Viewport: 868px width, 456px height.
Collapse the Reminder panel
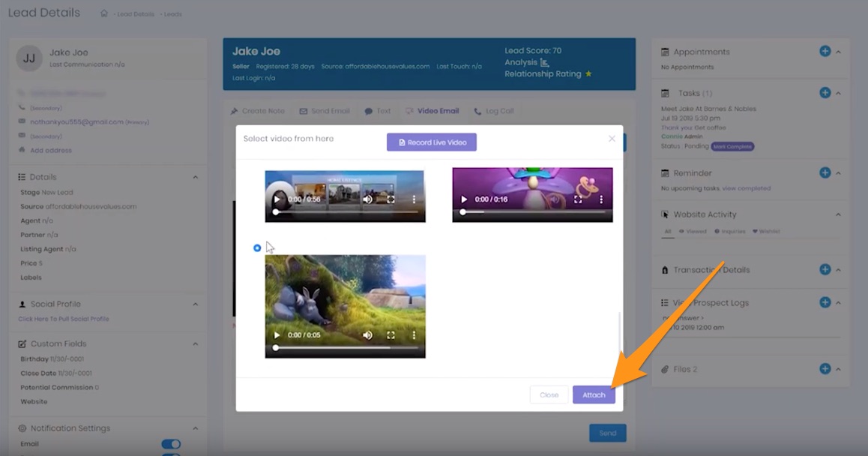pos(838,173)
